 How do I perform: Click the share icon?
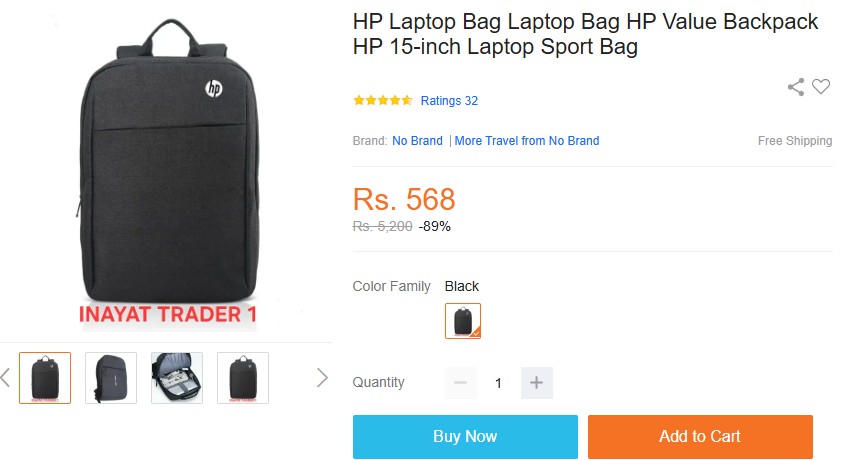[x=796, y=87]
